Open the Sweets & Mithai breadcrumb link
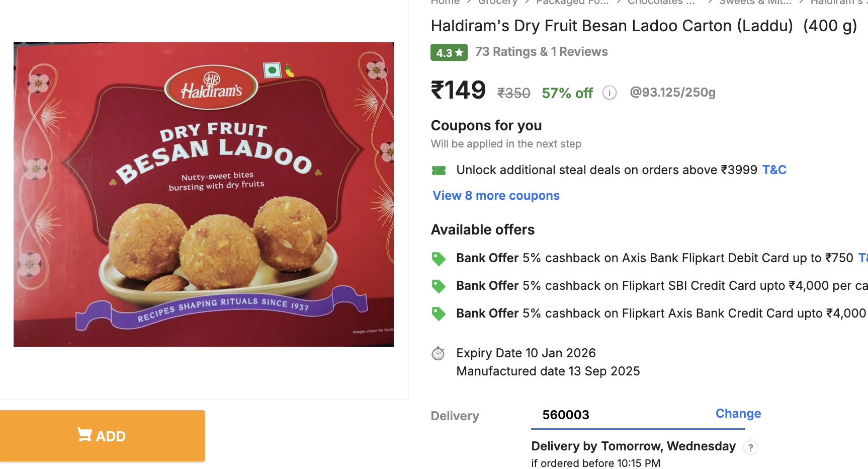Viewport: 868px width, 469px height. pyautogui.click(x=755, y=3)
